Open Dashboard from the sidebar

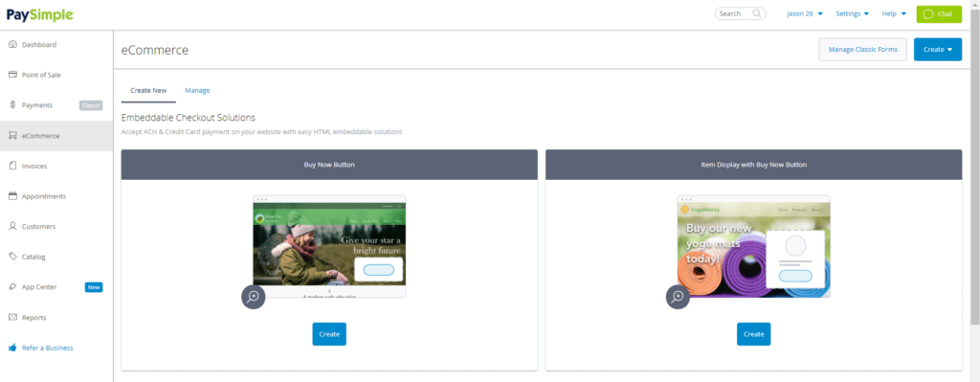[56, 44]
